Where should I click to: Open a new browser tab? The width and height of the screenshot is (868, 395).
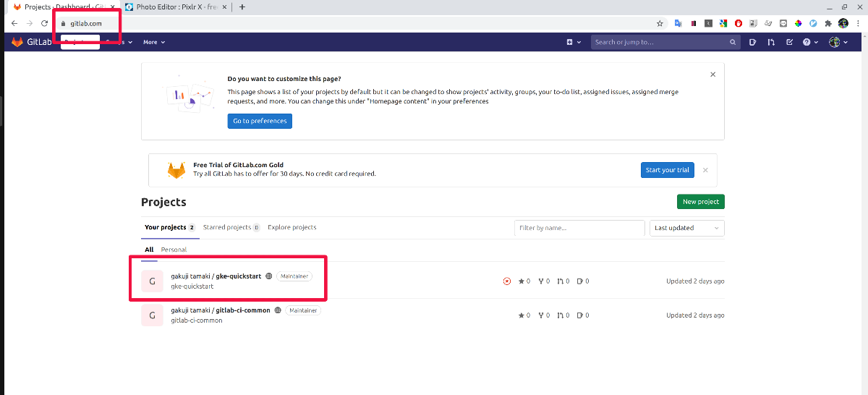click(242, 7)
